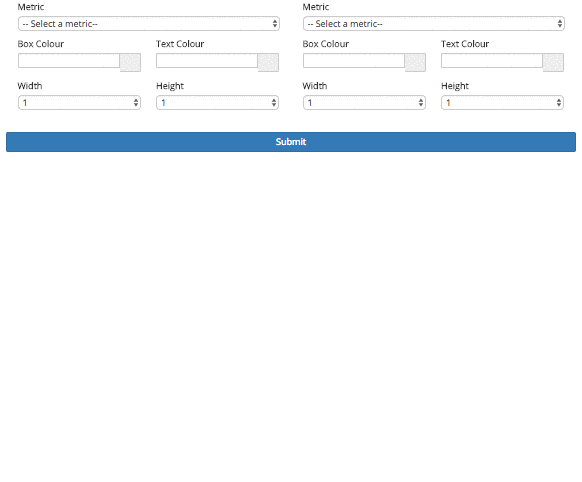Screen dimensions: 582x482
Task: Click the left panel's Text Colour swatch
Action: 268,62
